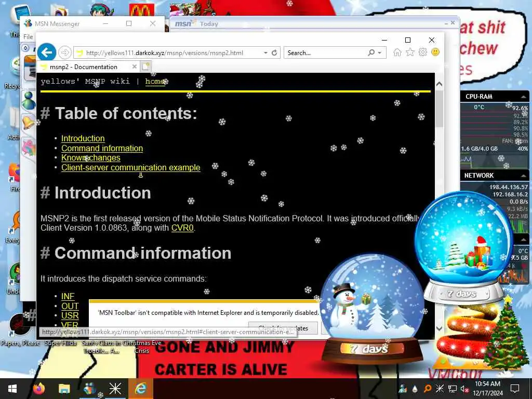Collapse the CPU-RAM gadget panel
This screenshot has width=532, height=399.
tap(523, 97)
